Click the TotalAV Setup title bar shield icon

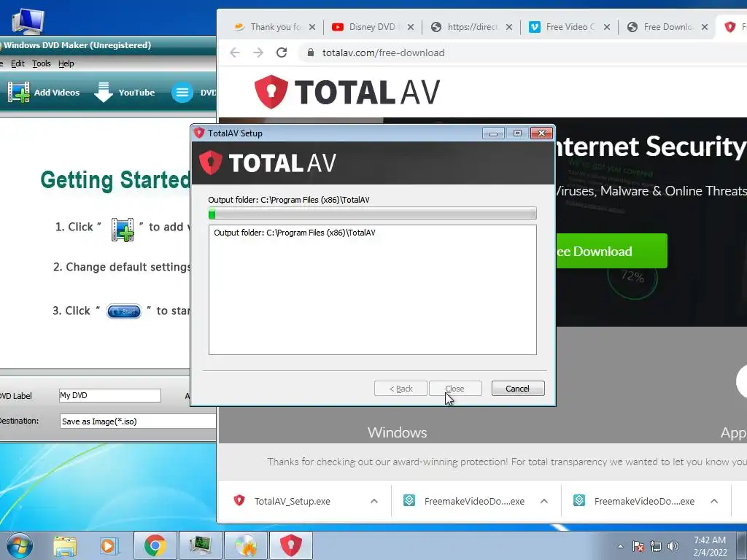tap(199, 133)
